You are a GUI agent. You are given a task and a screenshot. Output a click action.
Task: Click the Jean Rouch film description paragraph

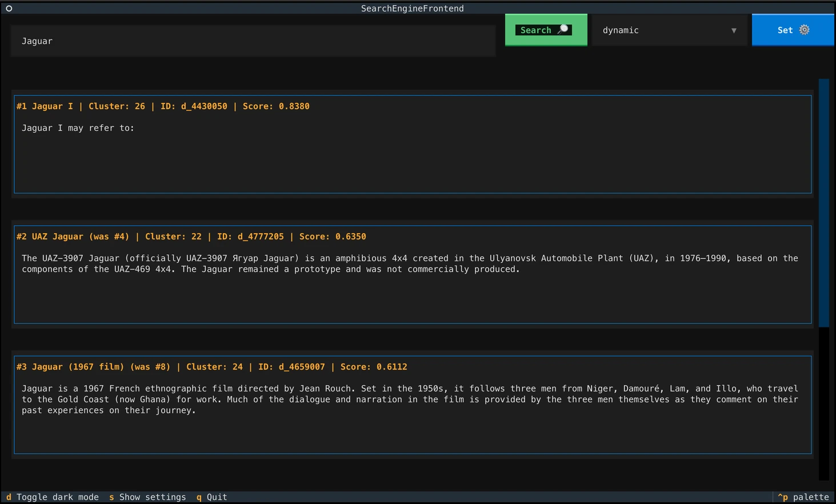tap(410, 399)
